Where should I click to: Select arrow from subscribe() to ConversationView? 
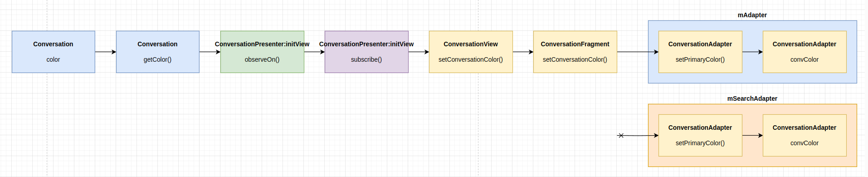point(419,52)
